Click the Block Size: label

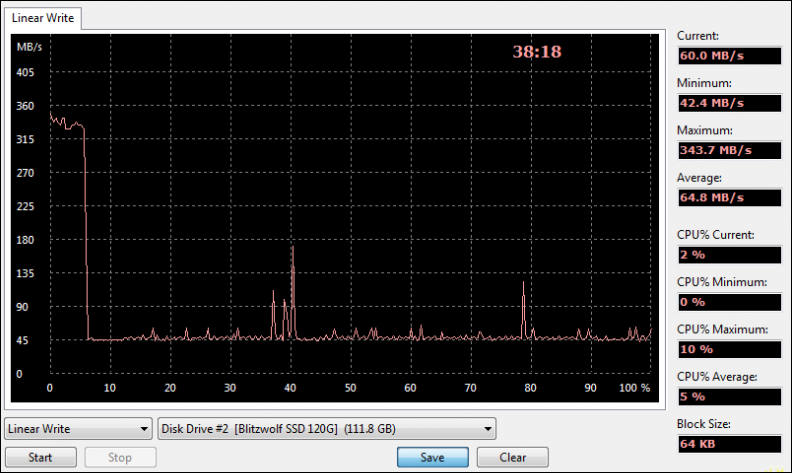coord(704,424)
